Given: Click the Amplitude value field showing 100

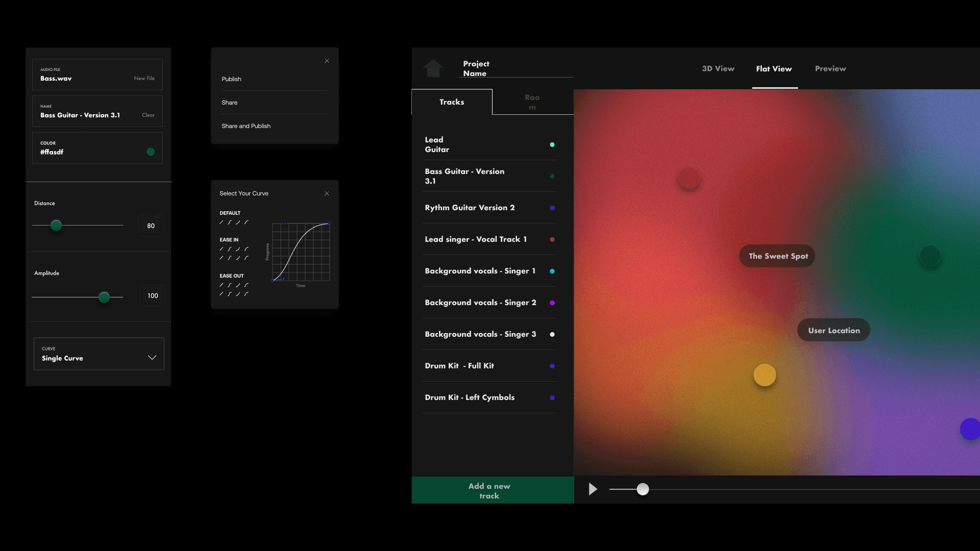Looking at the screenshot, I should pos(153,296).
